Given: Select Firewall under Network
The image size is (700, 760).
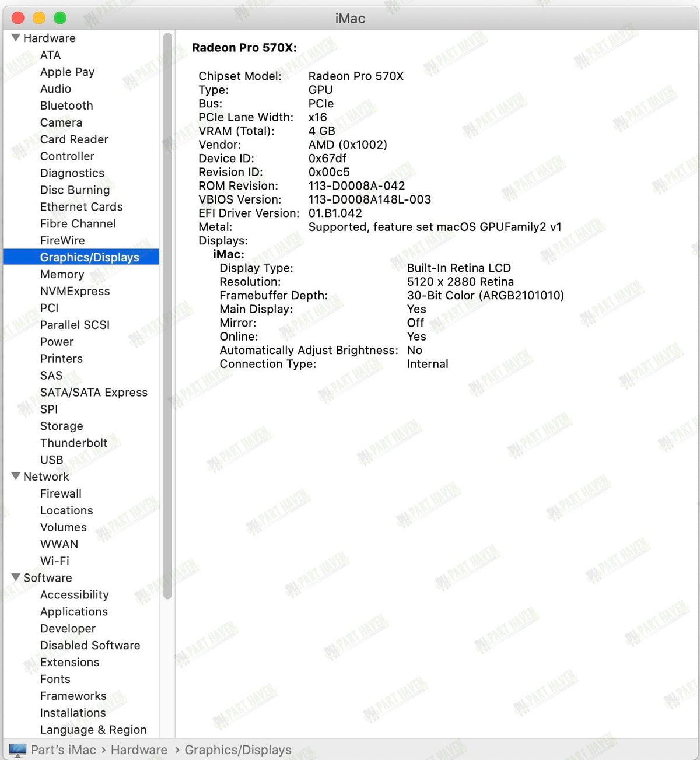Looking at the screenshot, I should pos(61,493).
